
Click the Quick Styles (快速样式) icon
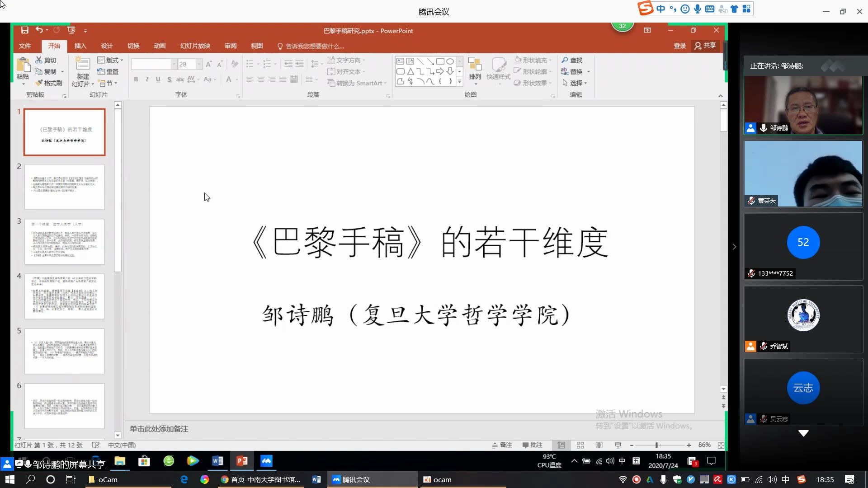point(498,65)
